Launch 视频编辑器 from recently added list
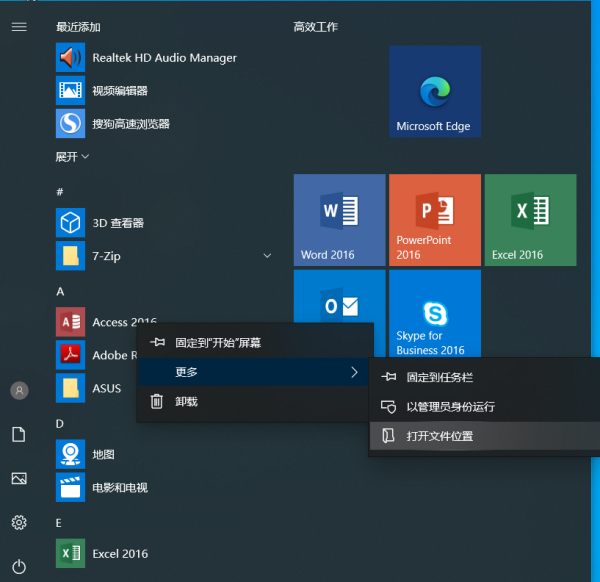600x582 pixels. 119,91
